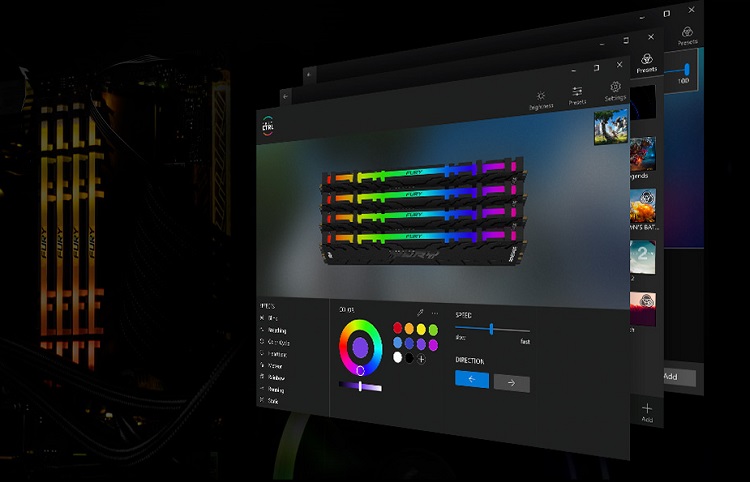Choose the orange color swatch

point(409,329)
